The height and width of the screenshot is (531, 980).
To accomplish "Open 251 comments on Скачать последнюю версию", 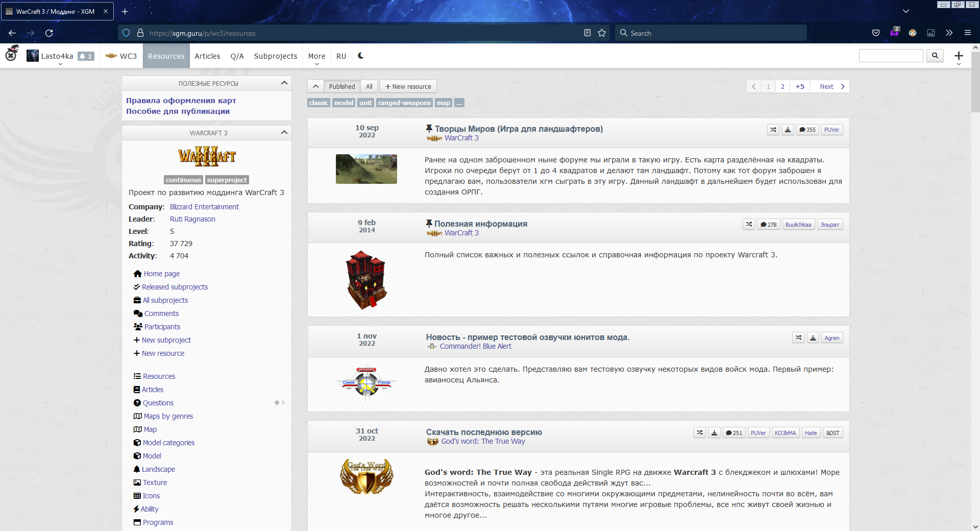I will pos(734,433).
